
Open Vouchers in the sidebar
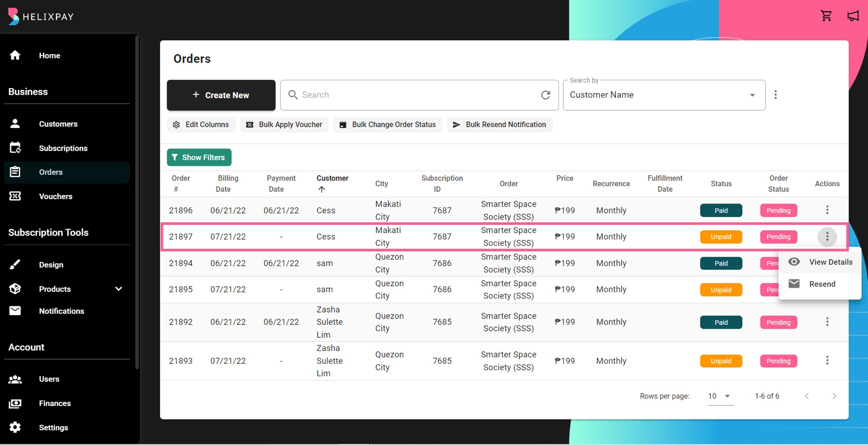coord(56,197)
